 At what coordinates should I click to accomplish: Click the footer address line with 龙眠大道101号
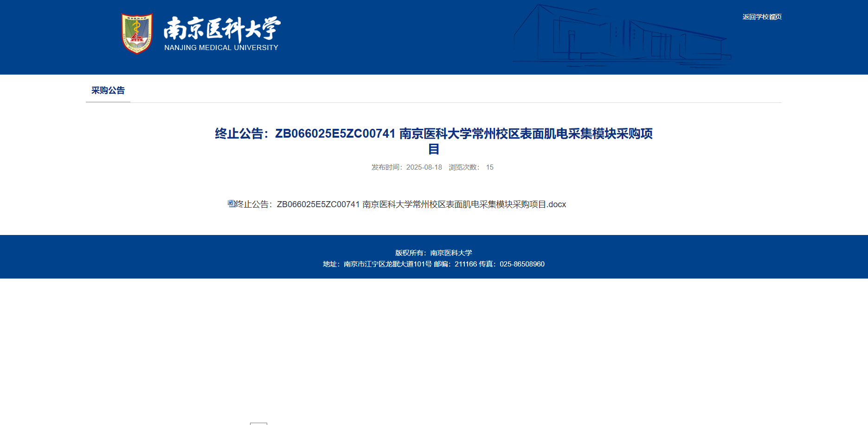[434, 264]
